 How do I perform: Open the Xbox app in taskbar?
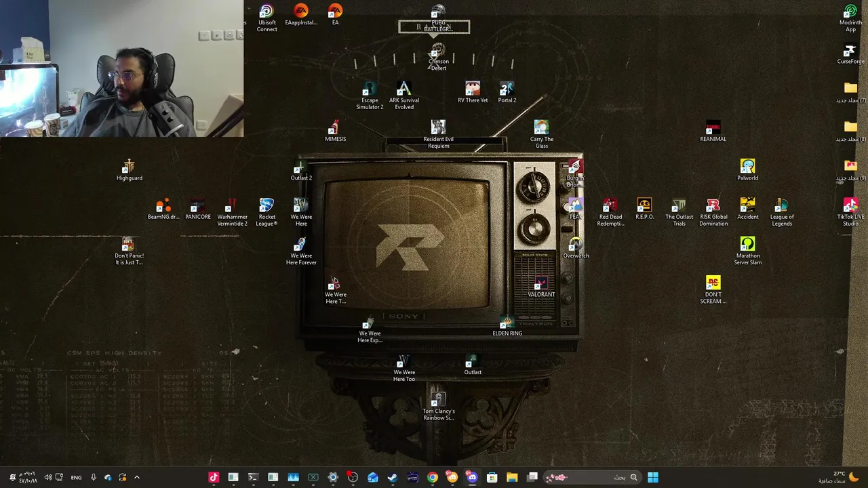point(313,477)
